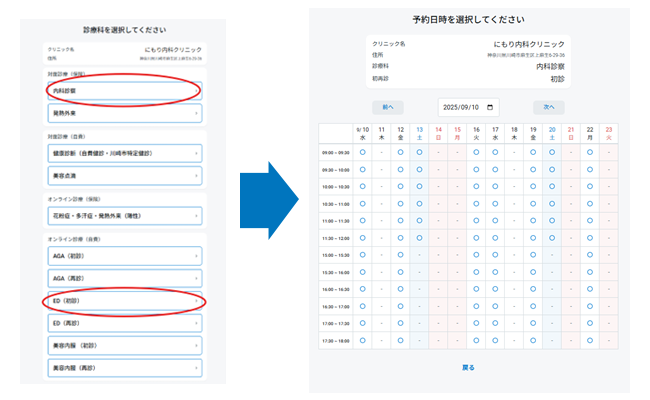Choose AGA（初診） online consultation
650x400 pixels.
[125, 256]
